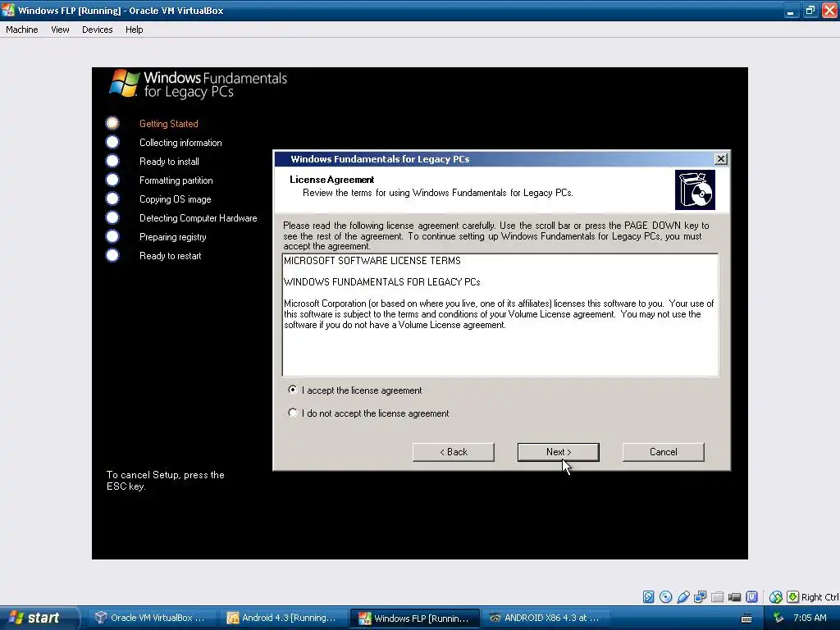
Task: Click the Next button
Action: pos(558,452)
